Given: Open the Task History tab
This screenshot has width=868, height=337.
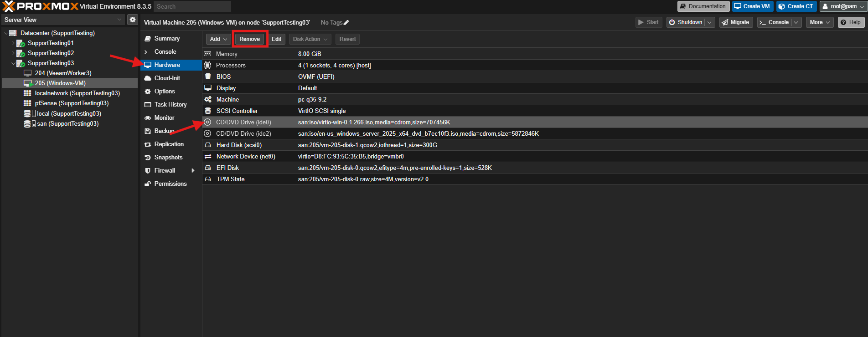Looking at the screenshot, I should (171, 105).
